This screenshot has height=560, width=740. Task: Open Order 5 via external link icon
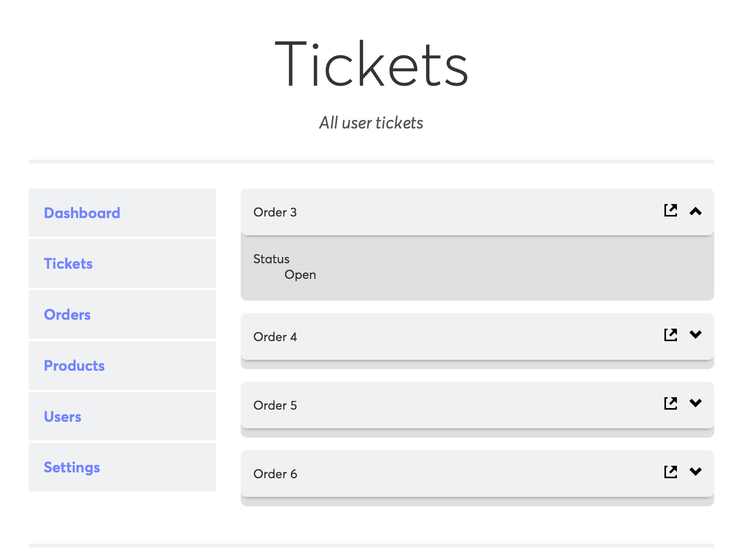pyautogui.click(x=670, y=403)
